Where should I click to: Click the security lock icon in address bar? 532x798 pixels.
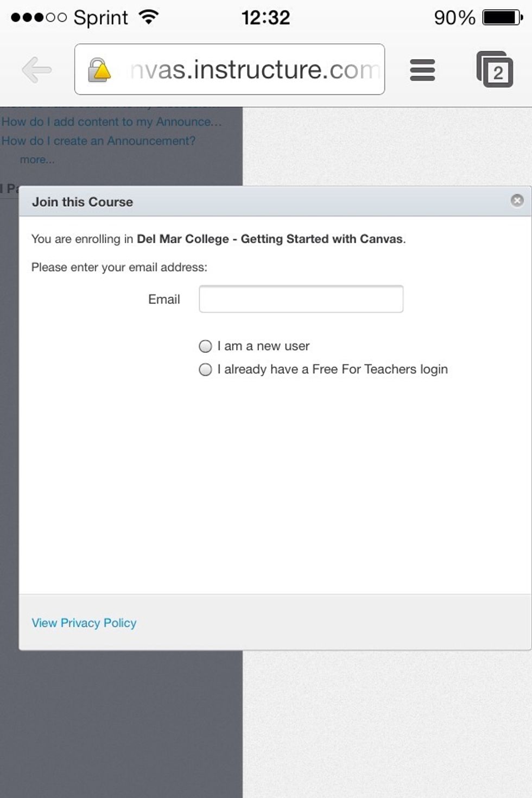coord(100,69)
